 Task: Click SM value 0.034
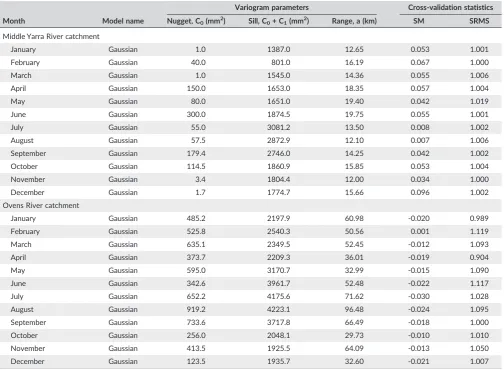[420, 179]
